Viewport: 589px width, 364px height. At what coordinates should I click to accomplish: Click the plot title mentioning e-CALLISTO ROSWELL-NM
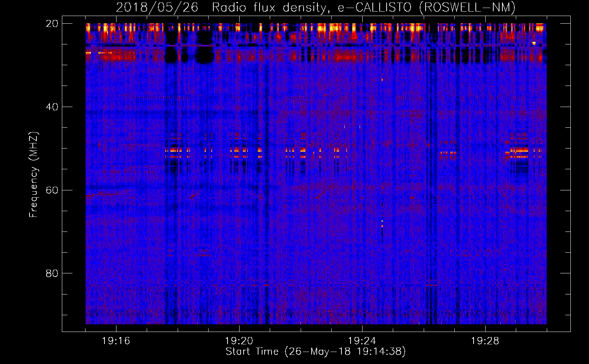(316, 8)
